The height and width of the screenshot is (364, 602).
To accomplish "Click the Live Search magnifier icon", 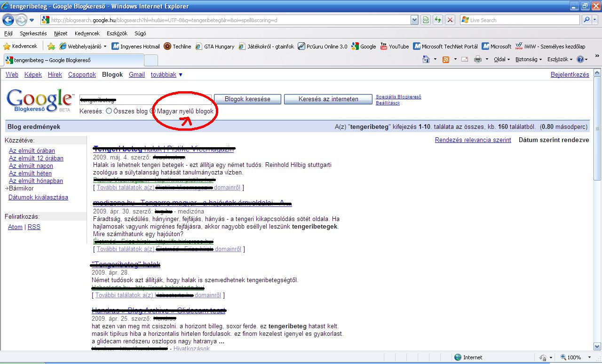I will [586, 20].
